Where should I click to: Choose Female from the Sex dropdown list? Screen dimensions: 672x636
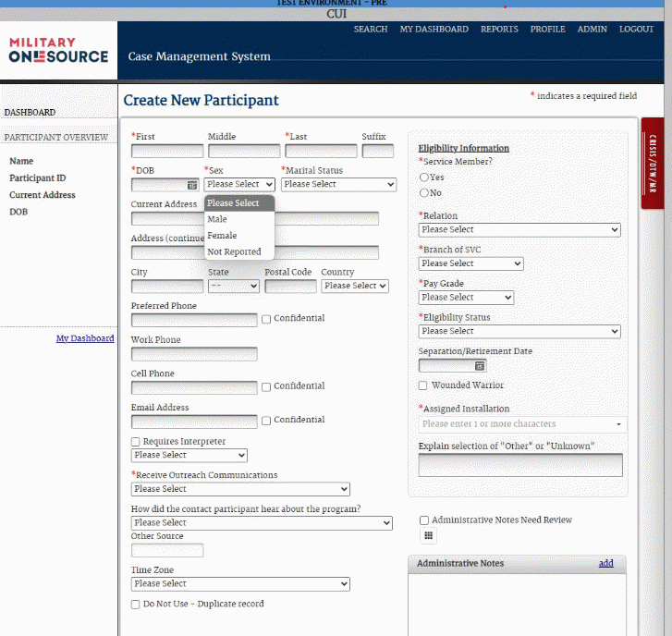coord(222,236)
